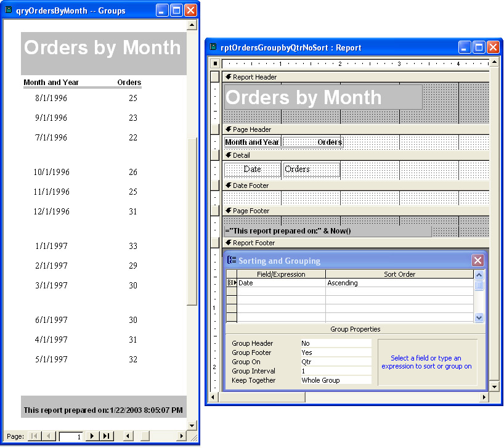
Task: Open the Keep Together property showing Whole Group
Action: [x=336, y=380]
